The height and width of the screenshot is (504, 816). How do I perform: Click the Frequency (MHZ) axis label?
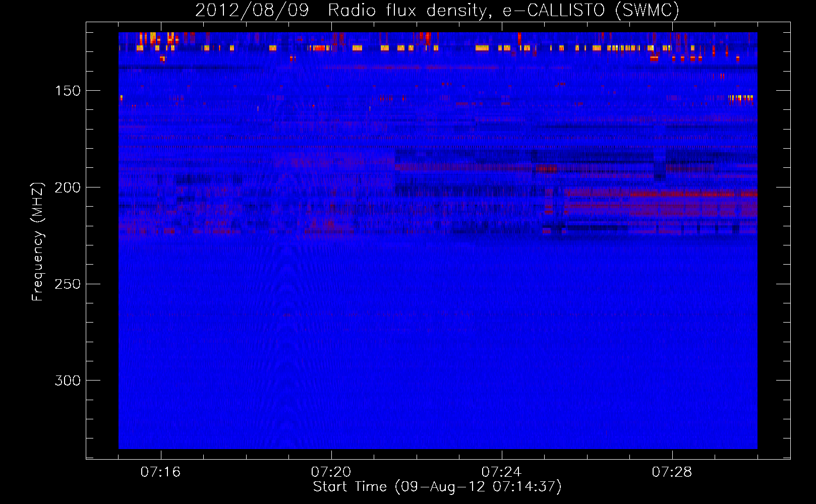point(38,241)
